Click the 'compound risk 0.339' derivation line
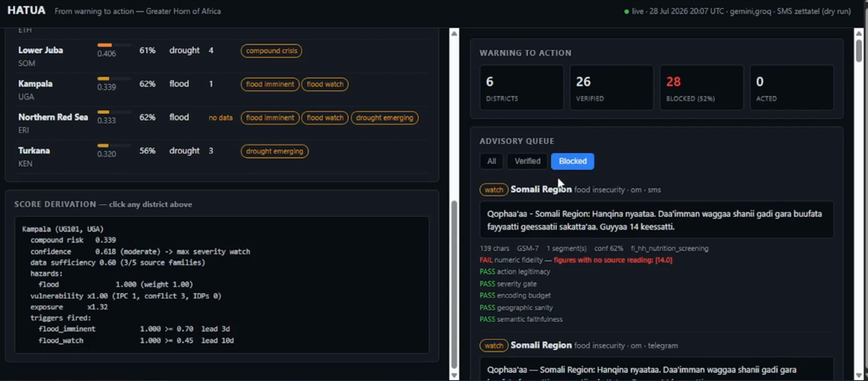868x381 pixels. [73, 240]
